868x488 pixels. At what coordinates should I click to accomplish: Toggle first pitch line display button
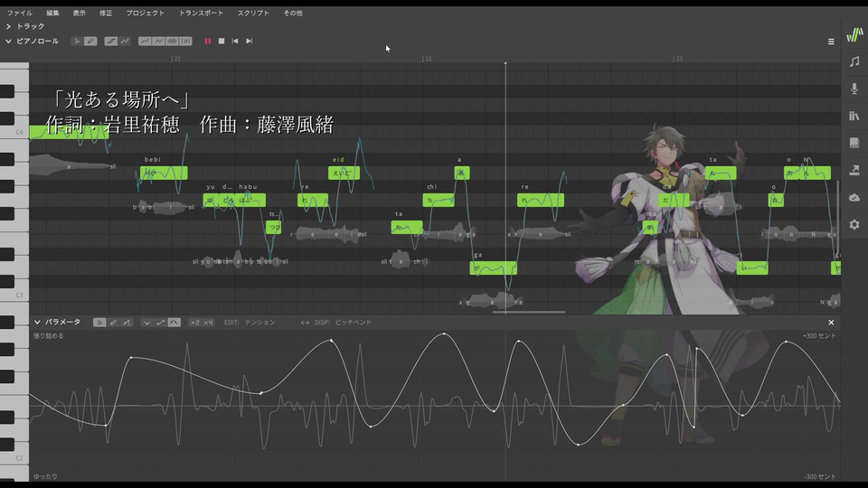(145, 41)
